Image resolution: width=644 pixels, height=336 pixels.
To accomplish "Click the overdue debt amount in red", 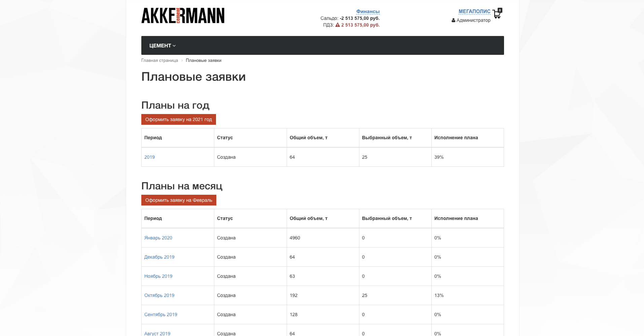I will coord(360,25).
